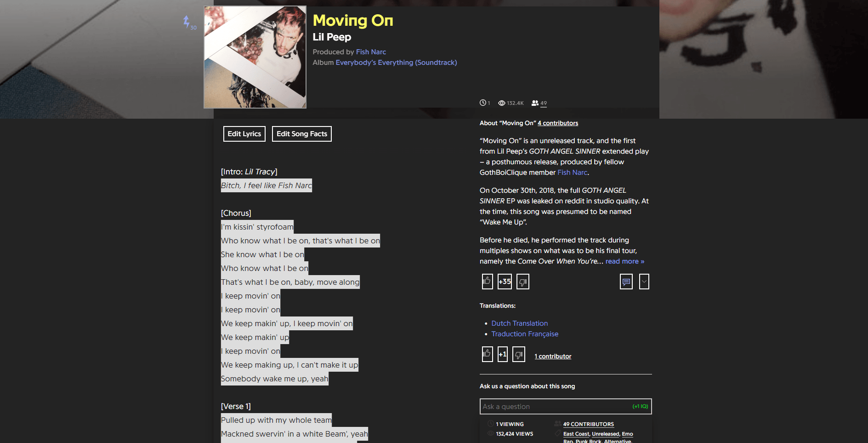Click the clock icon near the view count
Screen dimensions: 868x443
(x=482, y=103)
